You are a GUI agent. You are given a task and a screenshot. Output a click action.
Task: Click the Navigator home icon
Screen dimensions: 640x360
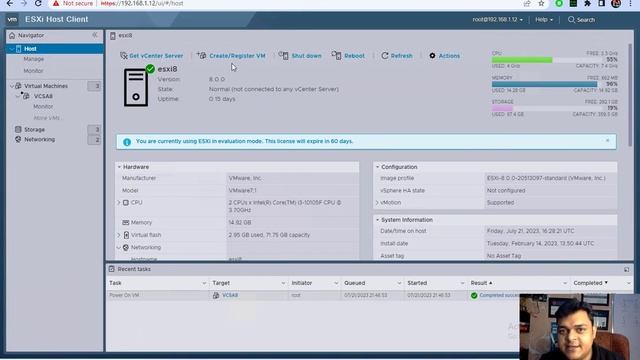pos(12,36)
